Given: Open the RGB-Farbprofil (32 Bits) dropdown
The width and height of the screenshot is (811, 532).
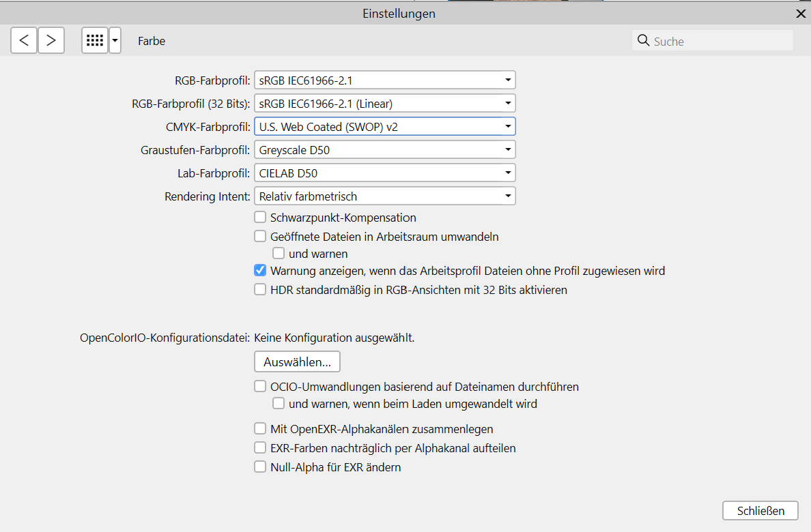Looking at the screenshot, I should [x=385, y=104].
